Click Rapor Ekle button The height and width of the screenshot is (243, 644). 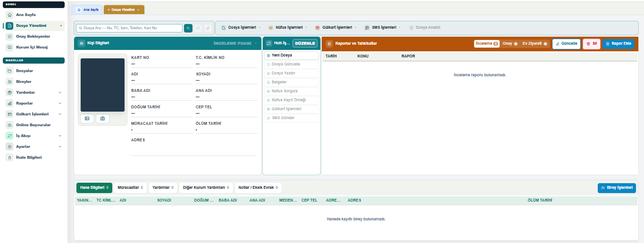(x=619, y=43)
